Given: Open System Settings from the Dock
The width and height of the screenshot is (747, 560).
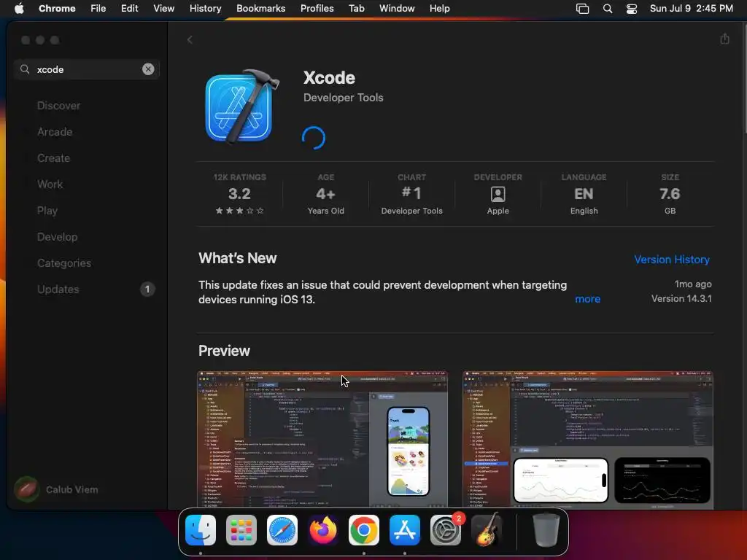Looking at the screenshot, I should pyautogui.click(x=446, y=530).
